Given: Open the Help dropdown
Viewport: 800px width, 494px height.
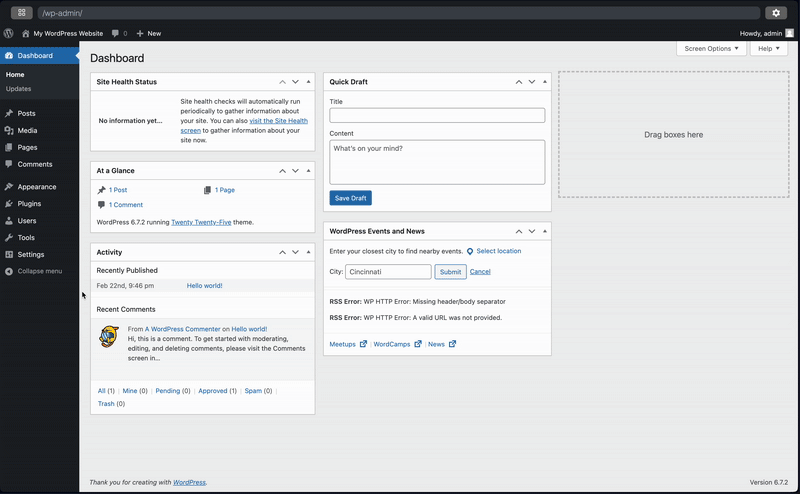Looking at the screenshot, I should [769, 48].
